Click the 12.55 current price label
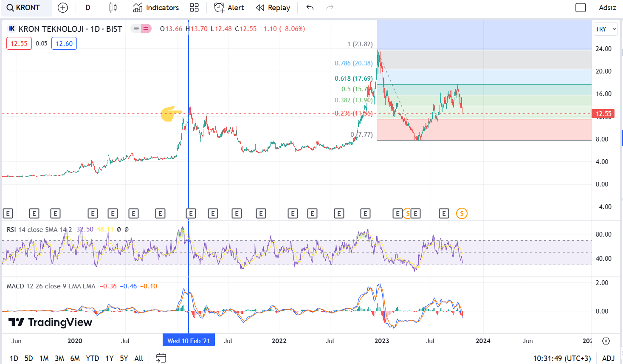623x364 pixels. (x=603, y=113)
